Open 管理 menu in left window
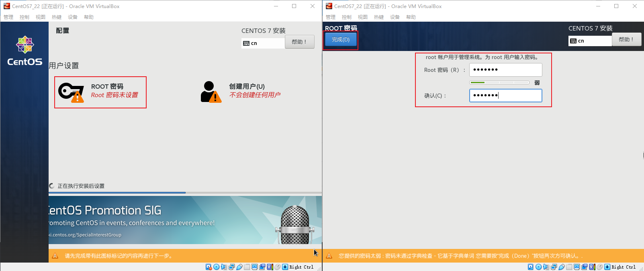The width and height of the screenshot is (644, 271). coord(8,17)
